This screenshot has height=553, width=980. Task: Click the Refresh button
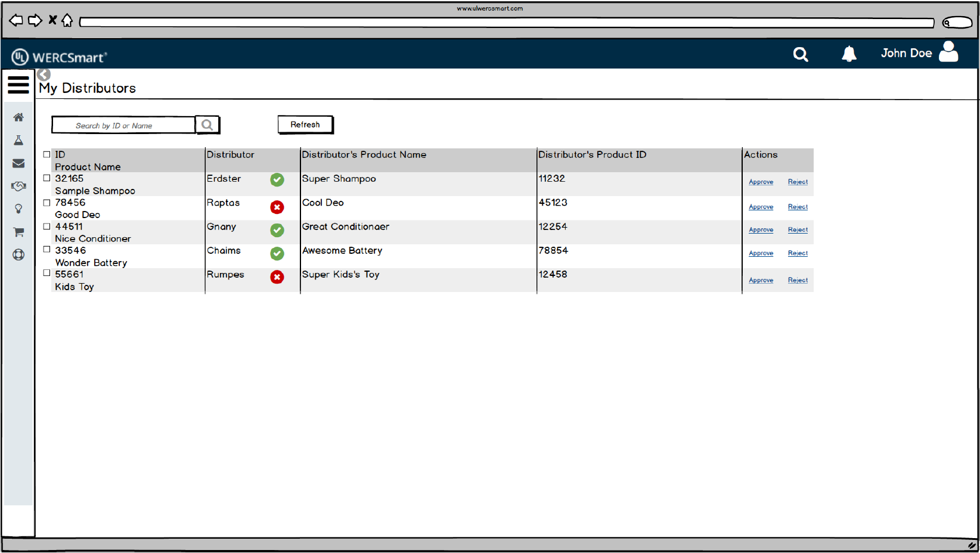click(305, 125)
